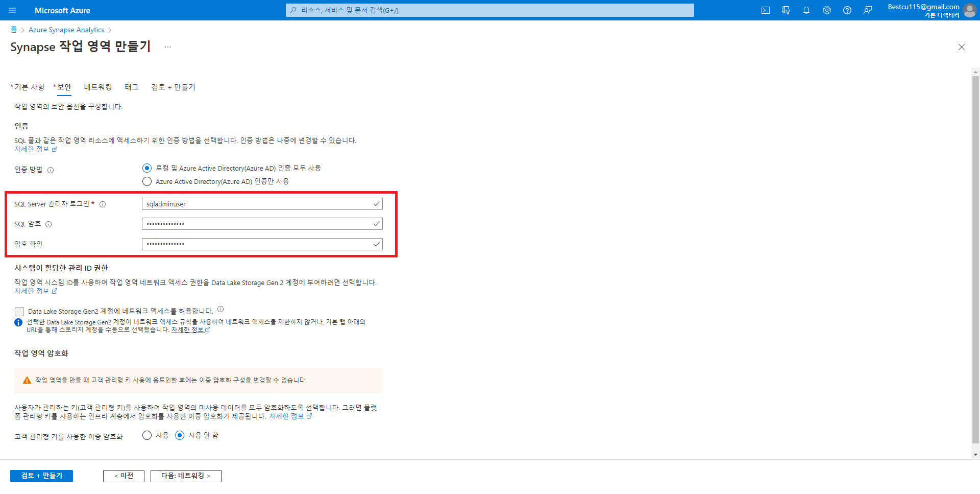Open portal settings gear

(827, 10)
